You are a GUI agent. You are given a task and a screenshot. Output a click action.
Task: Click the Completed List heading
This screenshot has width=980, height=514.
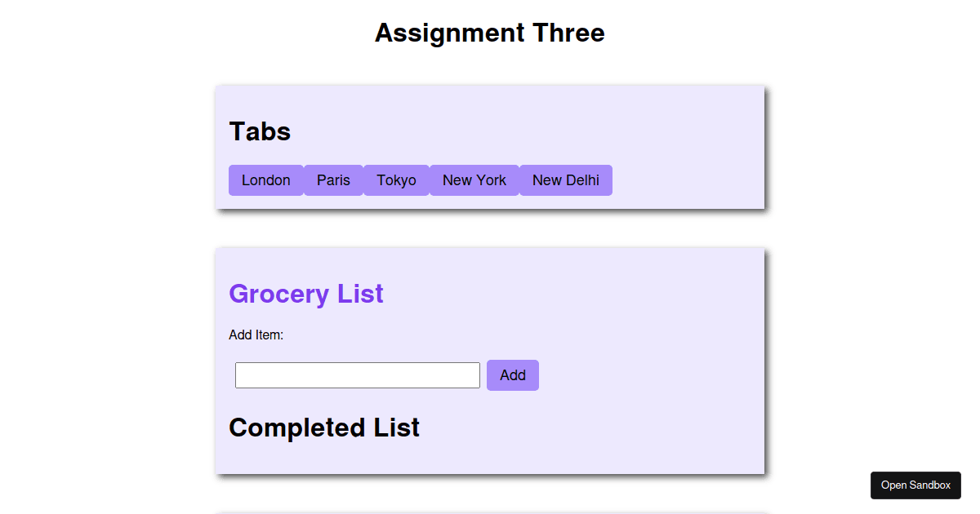(324, 427)
